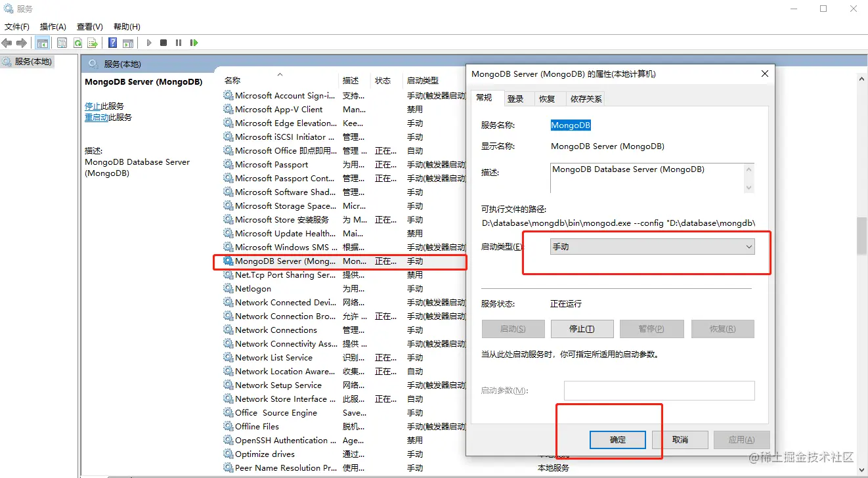Toggle the show/hide action pane icon
868x478 pixels.
(x=128, y=43)
